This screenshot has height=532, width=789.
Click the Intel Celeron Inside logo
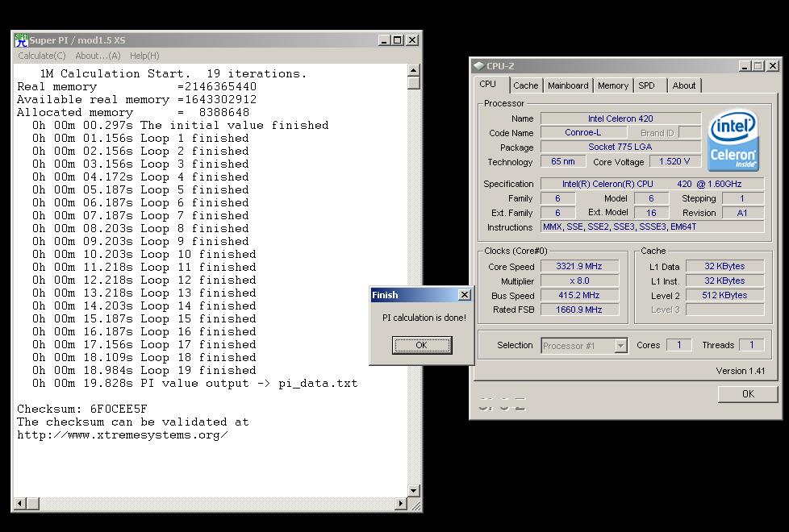tap(733, 141)
